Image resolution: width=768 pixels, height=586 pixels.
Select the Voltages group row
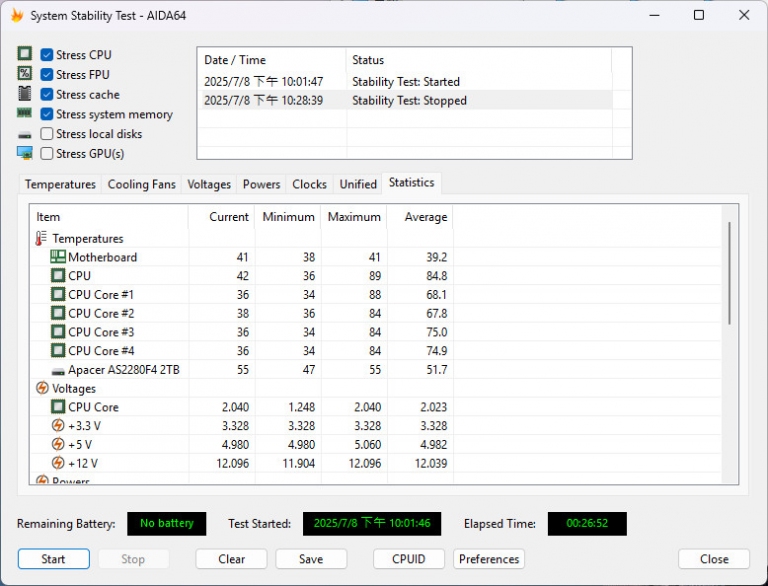coord(376,388)
